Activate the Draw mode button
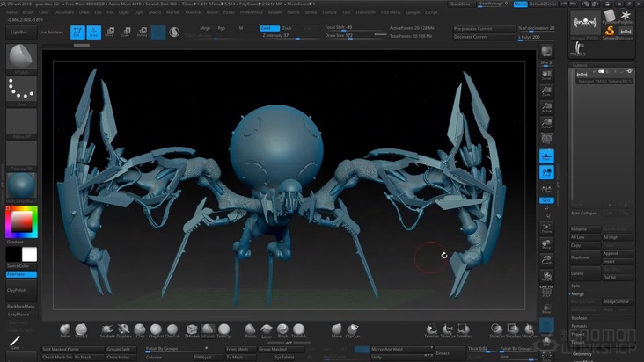Image resolution: width=644 pixels, height=362 pixels. 93,32
